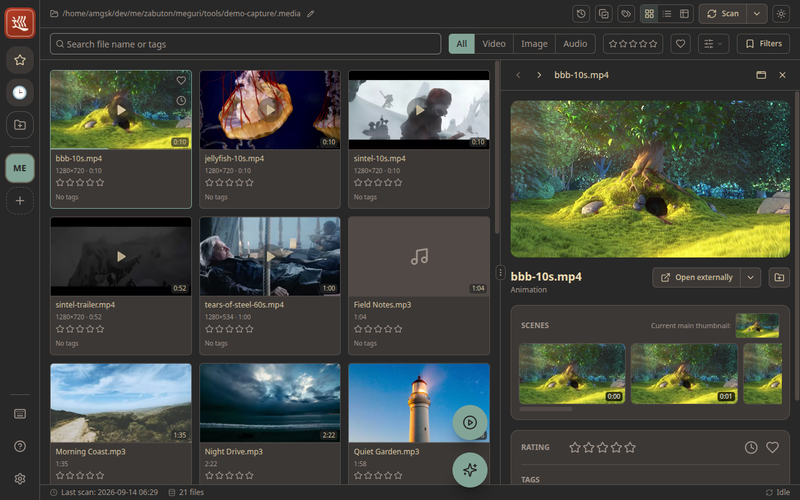The width and height of the screenshot is (800, 500).
Task: Switch to list view
Action: [667, 14]
